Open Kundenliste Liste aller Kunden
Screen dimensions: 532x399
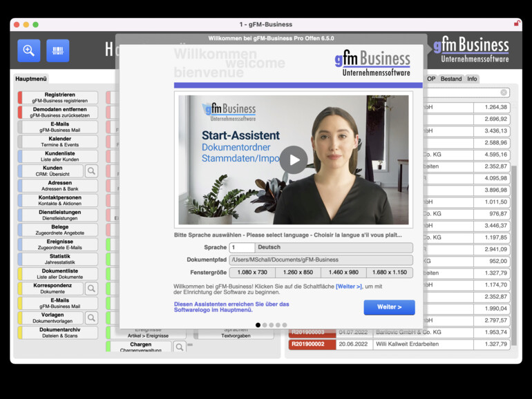point(58,156)
